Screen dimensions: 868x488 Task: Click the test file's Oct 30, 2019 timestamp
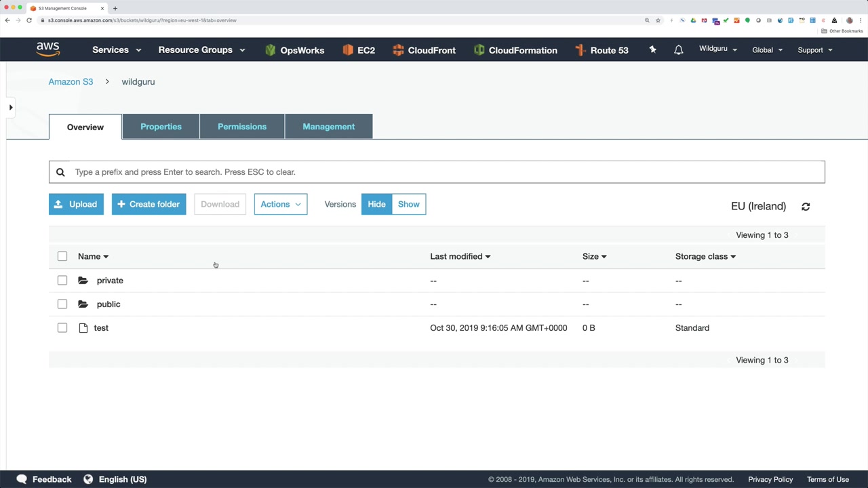point(498,328)
